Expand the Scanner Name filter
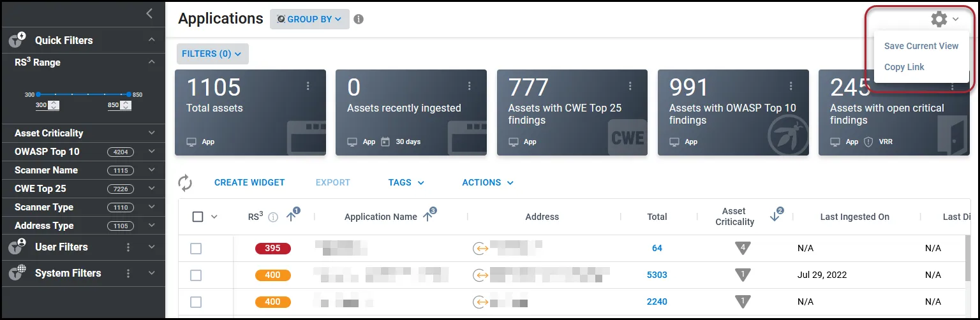The height and width of the screenshot is (320, 980). click(x=152, y=170)
